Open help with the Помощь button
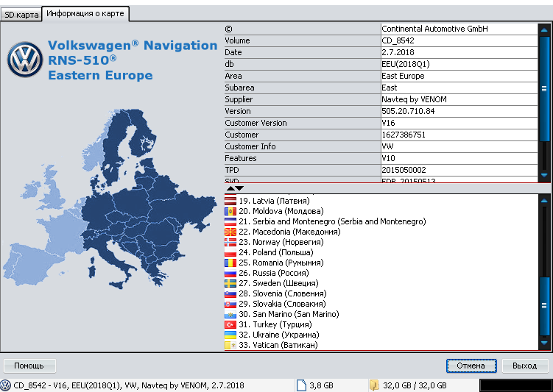553x392 pixels. click(x=29, y=366)
